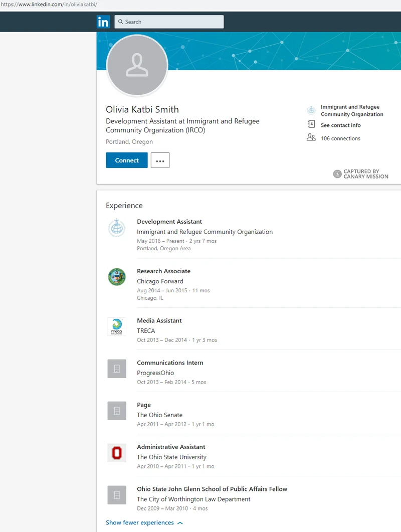Open the See contact info link

[x=340, y=125]
